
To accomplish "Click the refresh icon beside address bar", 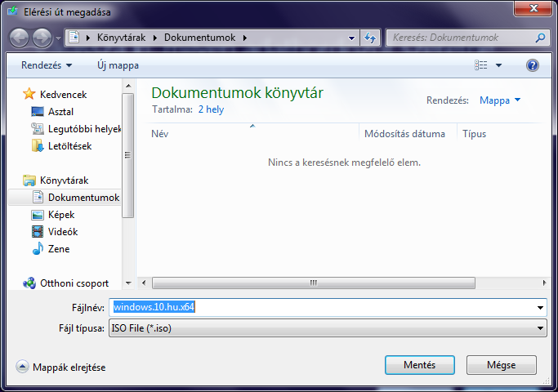I will (371, 38).
